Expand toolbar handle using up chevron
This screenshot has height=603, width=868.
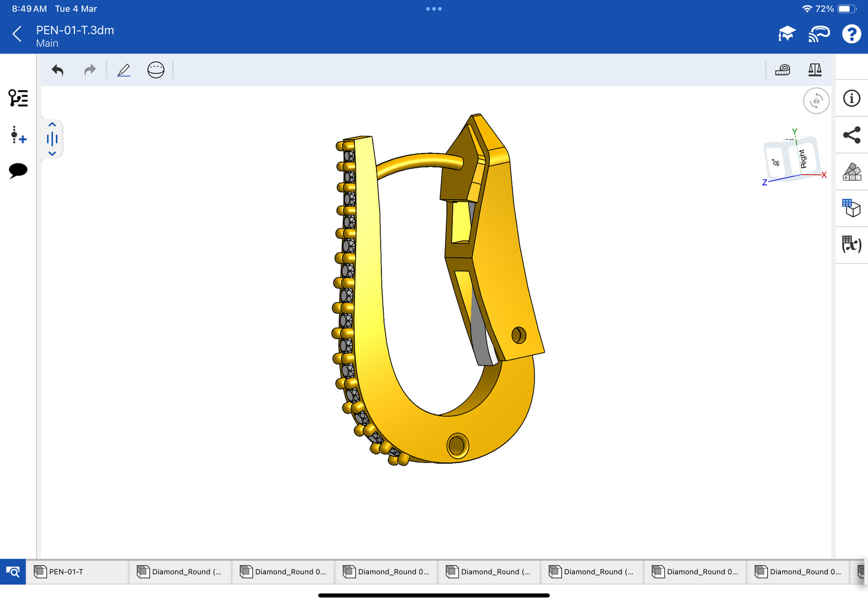click(x=52, y=125)
